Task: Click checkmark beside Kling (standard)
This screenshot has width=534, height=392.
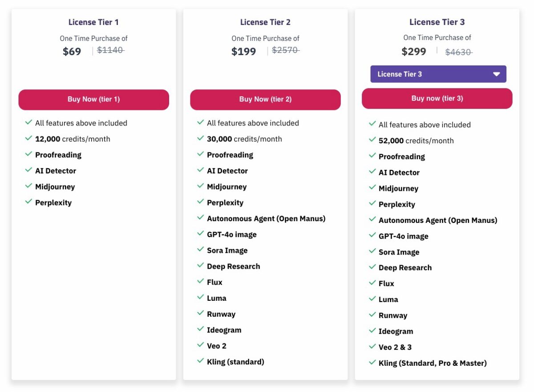Action: (200, 361)
